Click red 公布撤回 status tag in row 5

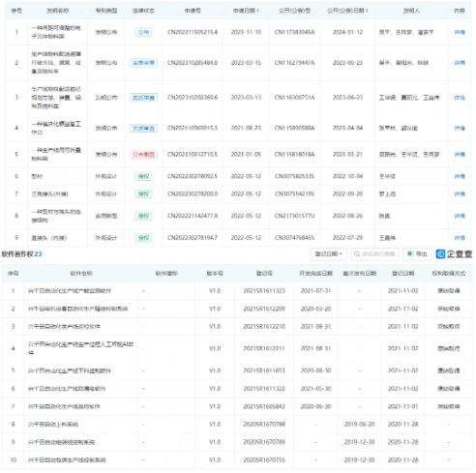click(143, 155)
